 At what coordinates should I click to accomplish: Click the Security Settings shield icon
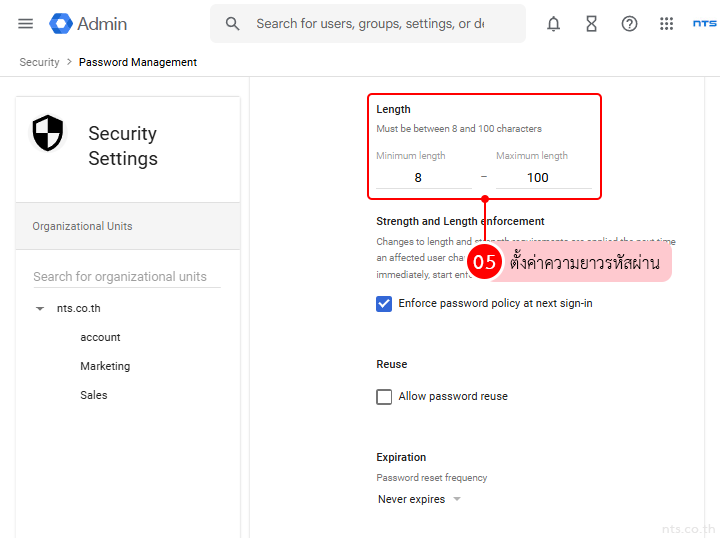48,133
